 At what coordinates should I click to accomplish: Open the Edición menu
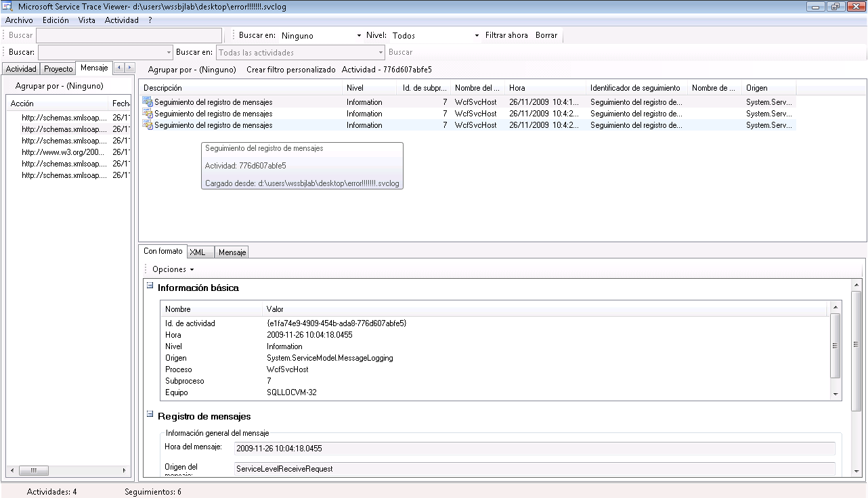(x=56, y=20)
